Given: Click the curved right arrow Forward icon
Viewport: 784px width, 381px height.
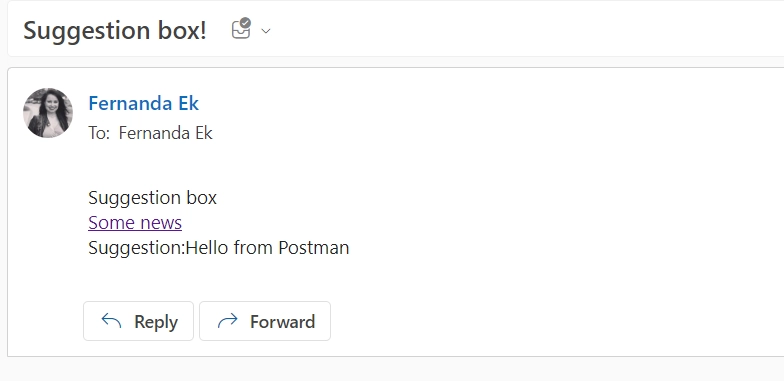Looking at the screenshot, I should (228, 320).
